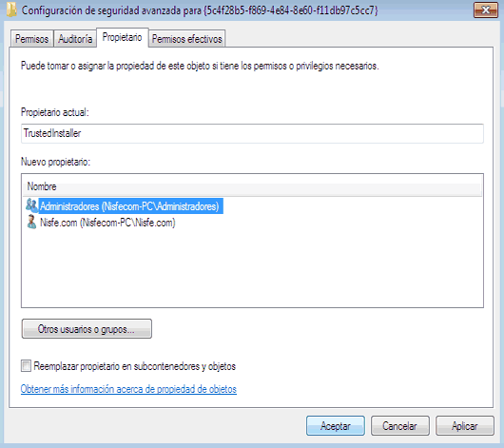
Task: Click the Reemplazar propietario checkbox label
Action: [x=135, y=366]
